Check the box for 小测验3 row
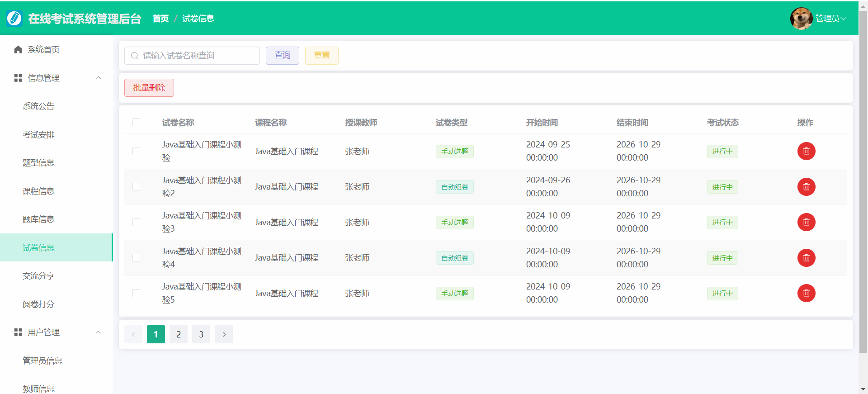Viewport: 868px width, 394px height. coord(136,222)
